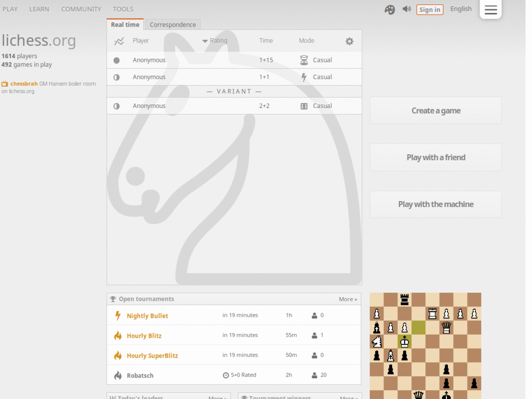Click the player count icon in the Hourly SuperBlitz row
The image size is (532, 399).
pyautogui.click(x=314, y=355)
